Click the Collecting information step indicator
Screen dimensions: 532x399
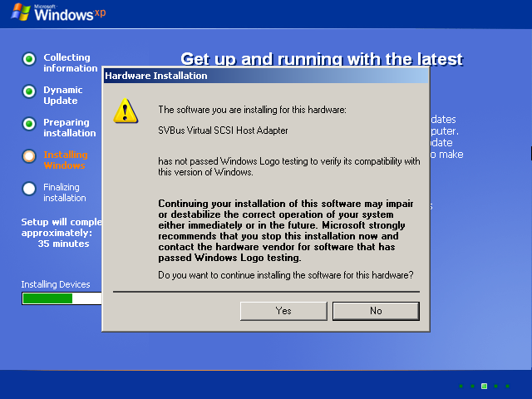coord(29,59)
